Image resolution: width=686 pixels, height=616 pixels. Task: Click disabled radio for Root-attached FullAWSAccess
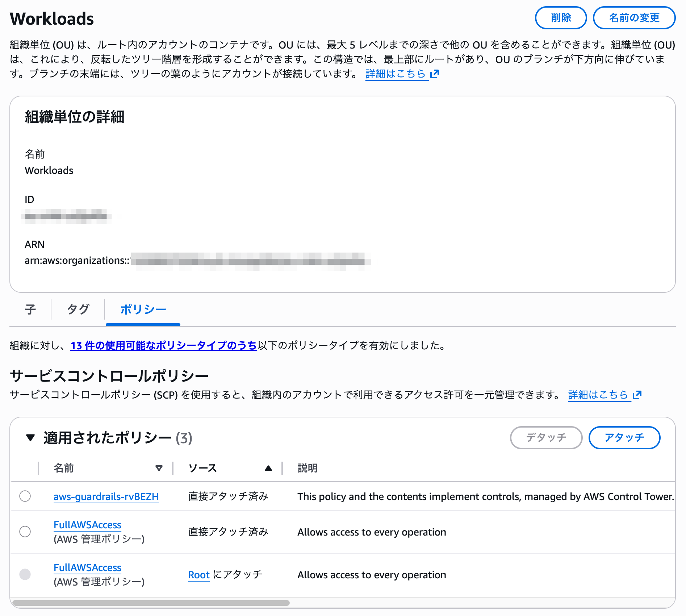(x=25, y=574)
